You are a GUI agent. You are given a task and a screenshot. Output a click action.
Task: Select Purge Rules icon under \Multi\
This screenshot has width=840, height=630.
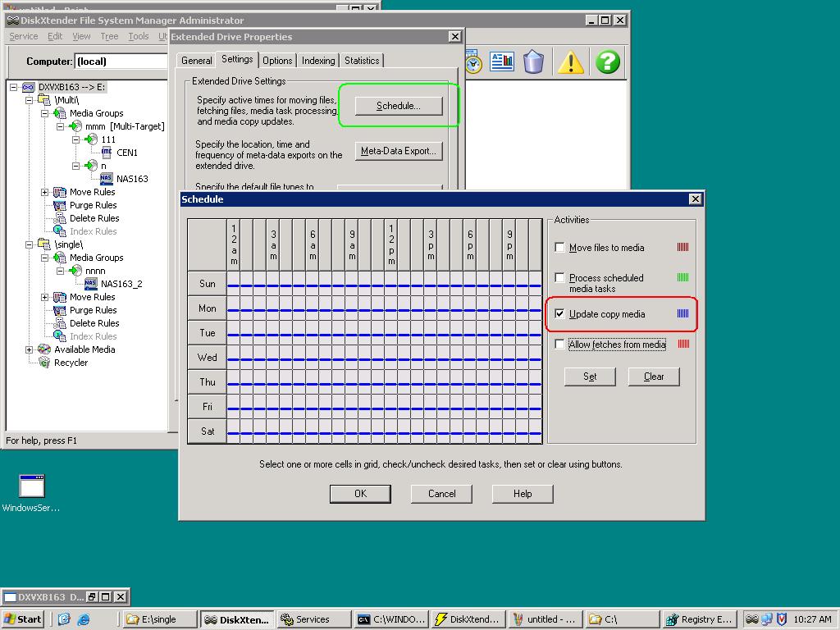[x=59, y=204]
